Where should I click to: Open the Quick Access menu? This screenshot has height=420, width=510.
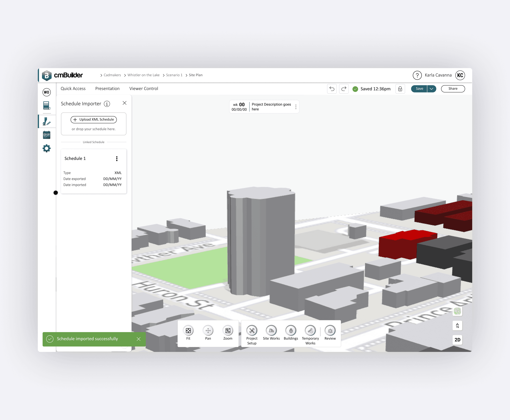(x=73, y=88)
